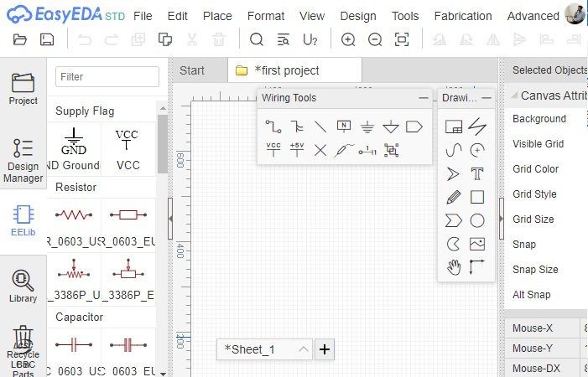The width and height of the screenshot is (588, 377).
Task: Select the Group/Ungroup symbol tool
Action: (391, 150)
